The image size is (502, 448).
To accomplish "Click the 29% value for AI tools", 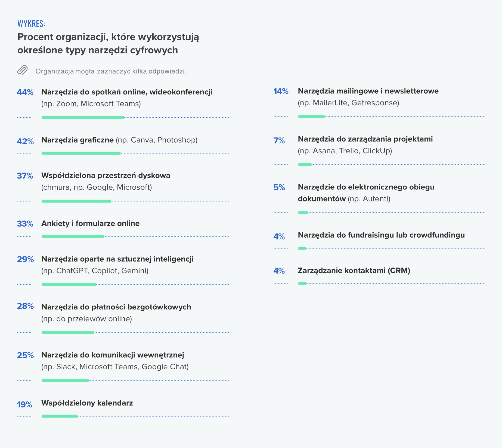I will pyautogui.click(x=25, y=259).
